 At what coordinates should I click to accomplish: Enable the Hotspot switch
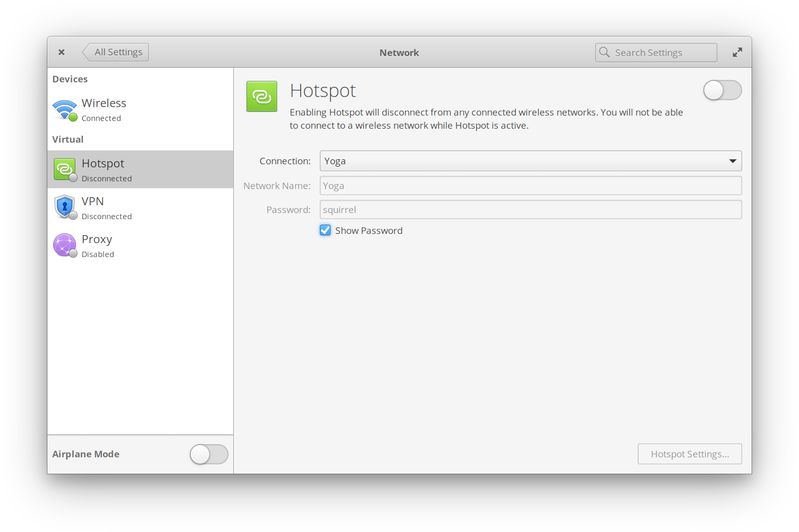tap(722, 90)
